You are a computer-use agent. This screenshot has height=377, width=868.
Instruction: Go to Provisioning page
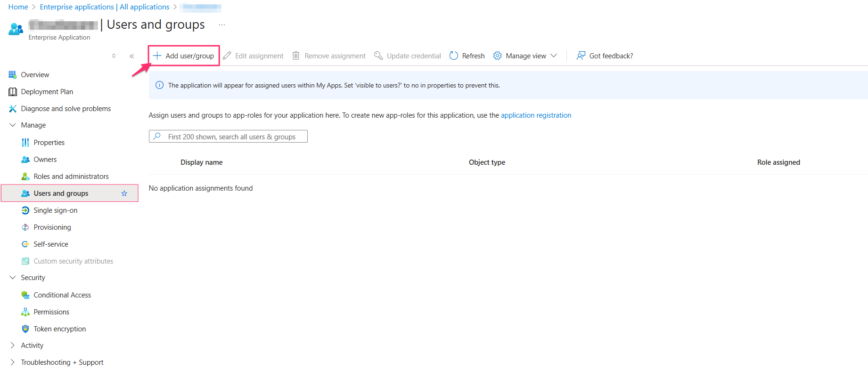[52, 227]
